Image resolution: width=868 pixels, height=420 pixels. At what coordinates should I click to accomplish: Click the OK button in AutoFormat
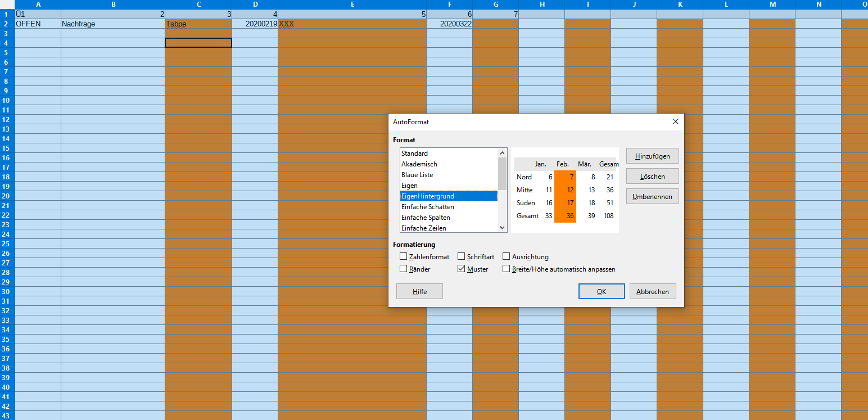point(602,291)
